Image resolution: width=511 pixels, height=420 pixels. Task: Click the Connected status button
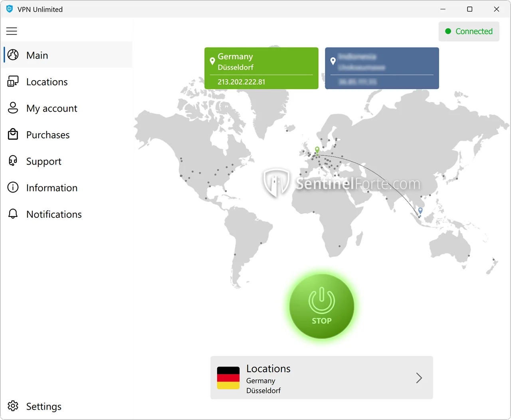[469, 31]
